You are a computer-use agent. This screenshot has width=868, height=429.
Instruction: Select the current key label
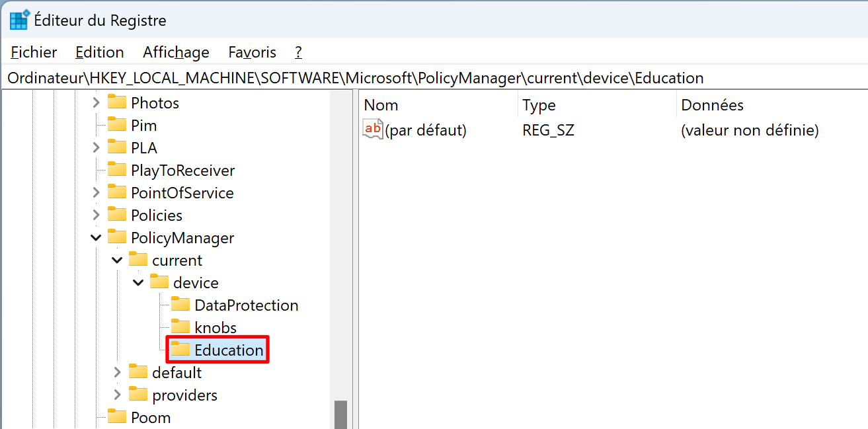click(177, 260)
